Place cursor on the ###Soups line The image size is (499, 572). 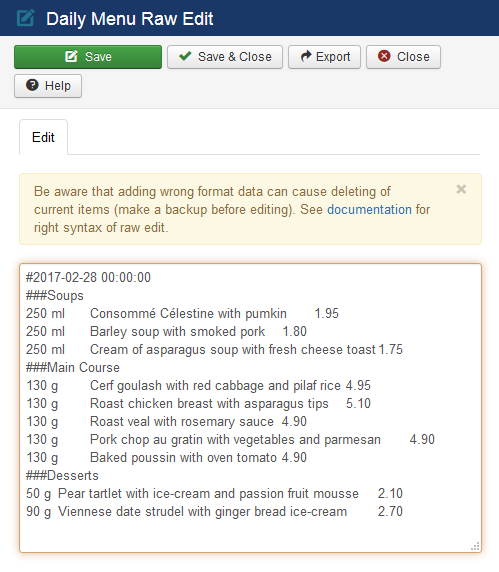55,295
